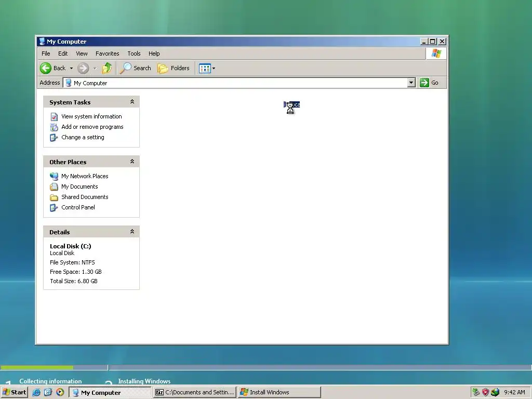Open View system information link
This screenshot has height=399, width=532.
pos(91,116)
